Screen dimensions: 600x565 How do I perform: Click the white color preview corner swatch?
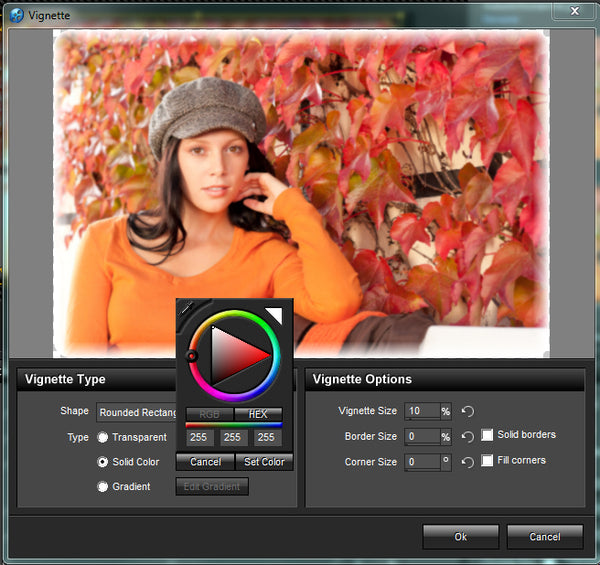point(273,316)
